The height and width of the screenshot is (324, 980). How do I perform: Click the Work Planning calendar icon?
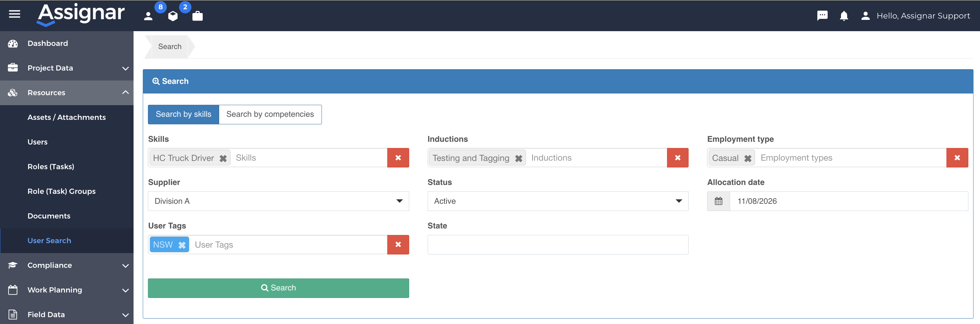[13, 290]
